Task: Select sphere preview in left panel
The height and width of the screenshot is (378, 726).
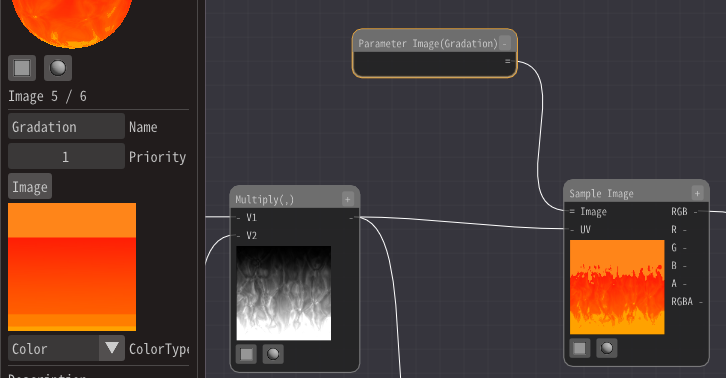Action: click(58, 68)
